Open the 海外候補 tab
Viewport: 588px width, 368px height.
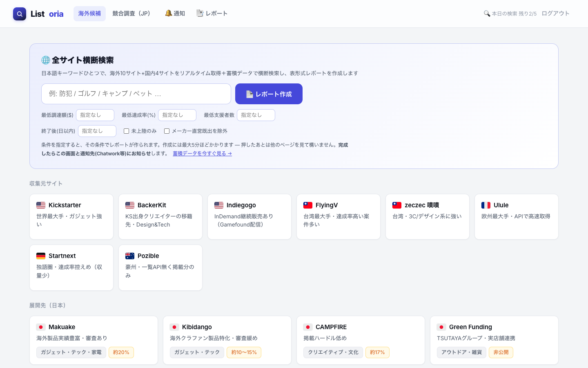pyautogui.click(x=89, y=13)
